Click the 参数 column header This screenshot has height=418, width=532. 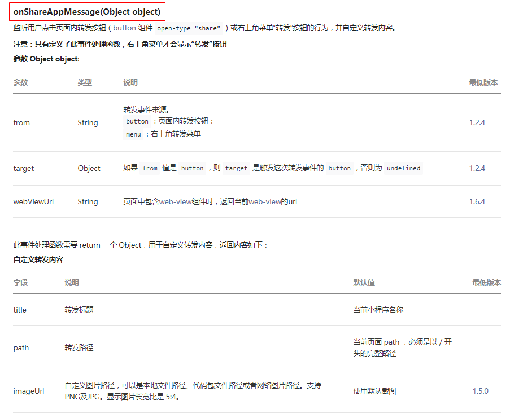pyautogui.click(x=20, y=82)
